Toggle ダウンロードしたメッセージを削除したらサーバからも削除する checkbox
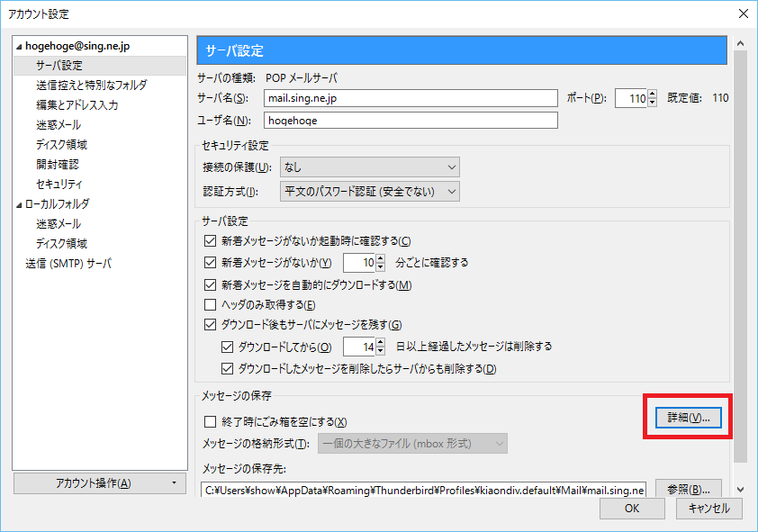Viewport: 758px width, 532px height. tap(227, 369)
